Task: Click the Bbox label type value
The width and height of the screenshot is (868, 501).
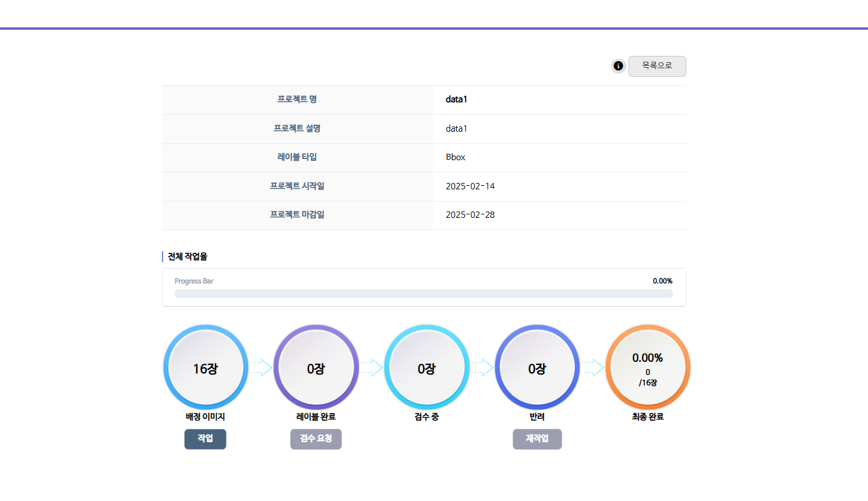Action: (x=456, y=157)
